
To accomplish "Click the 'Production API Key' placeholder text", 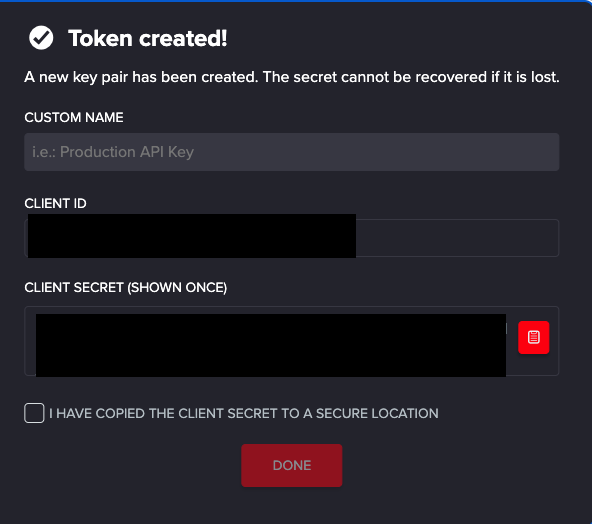I will (127, 152).
